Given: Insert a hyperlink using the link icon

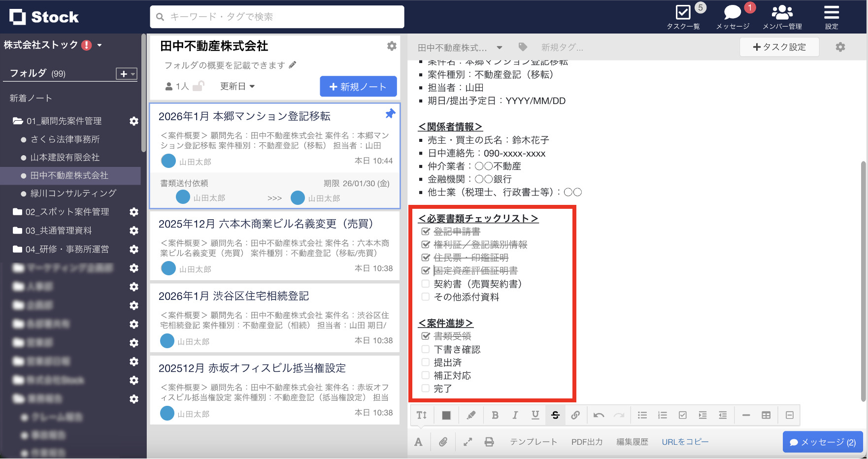Looking at the screenshot, I should (x=575, y=415).
